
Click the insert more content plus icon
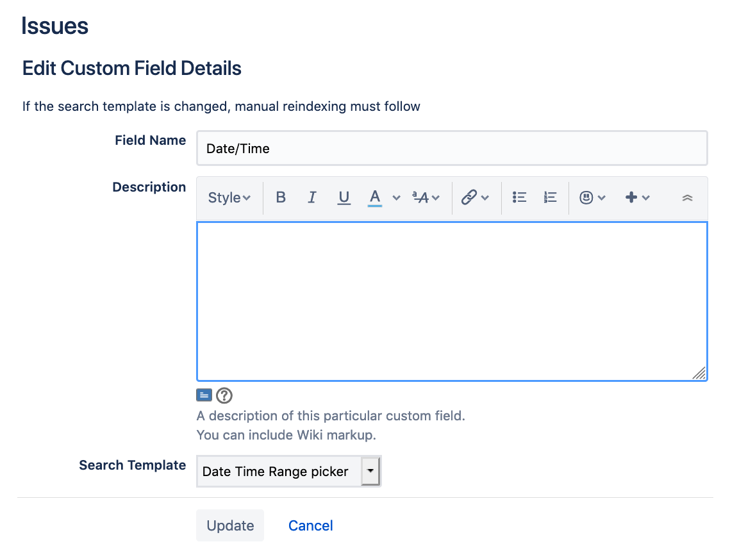633,197
